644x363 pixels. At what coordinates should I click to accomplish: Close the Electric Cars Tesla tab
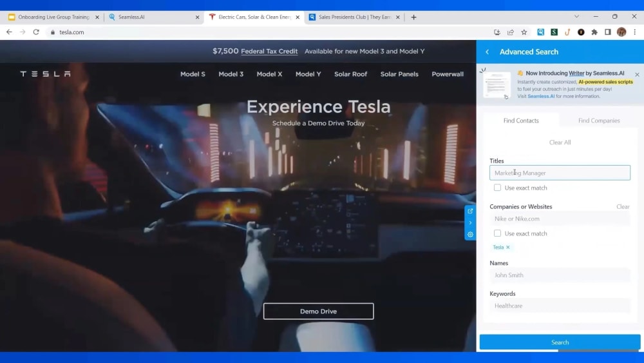298,17
